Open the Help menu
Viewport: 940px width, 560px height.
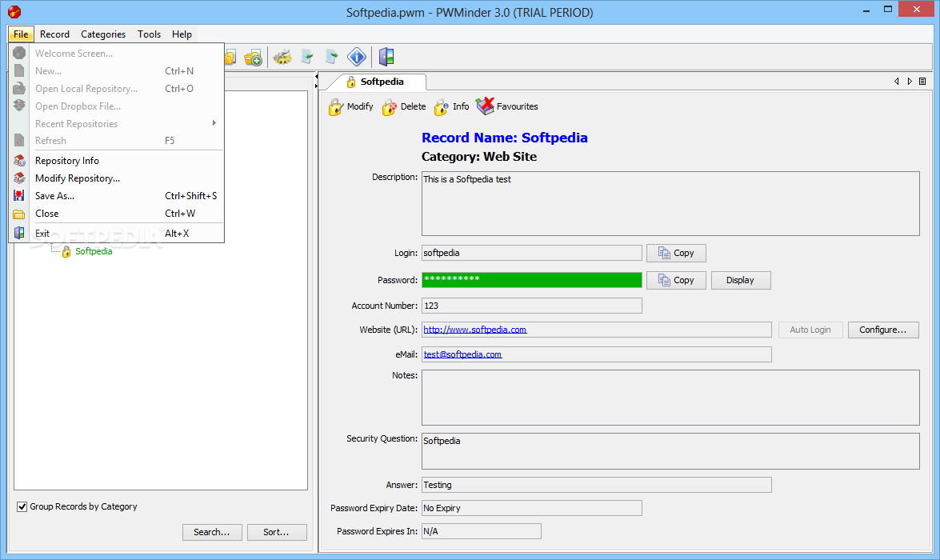[x=182, y=34]
